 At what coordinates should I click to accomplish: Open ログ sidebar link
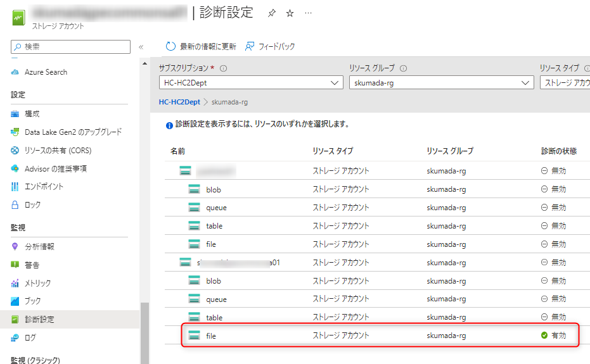(30, 337)
